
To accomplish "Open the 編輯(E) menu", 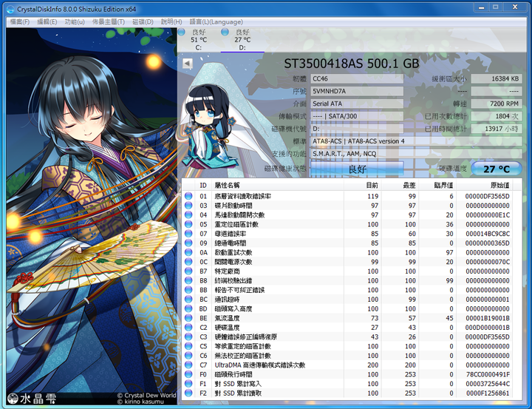I will coord(47,21).
